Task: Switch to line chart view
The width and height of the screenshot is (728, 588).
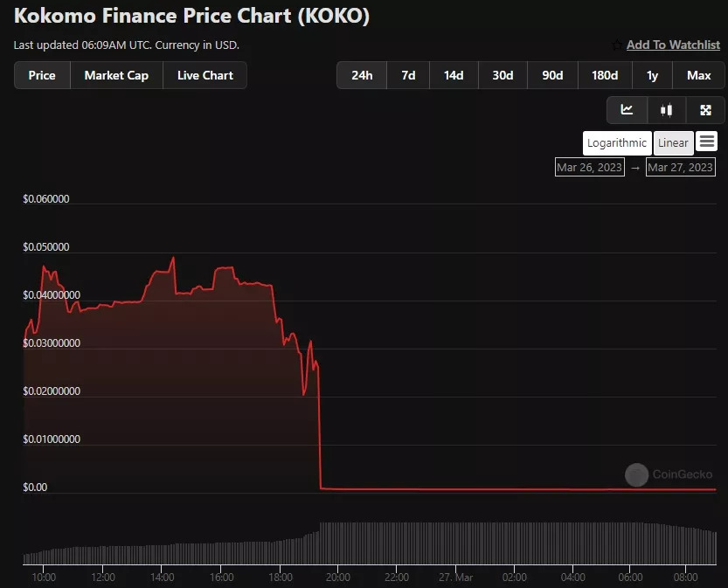Action: [627, 110]
